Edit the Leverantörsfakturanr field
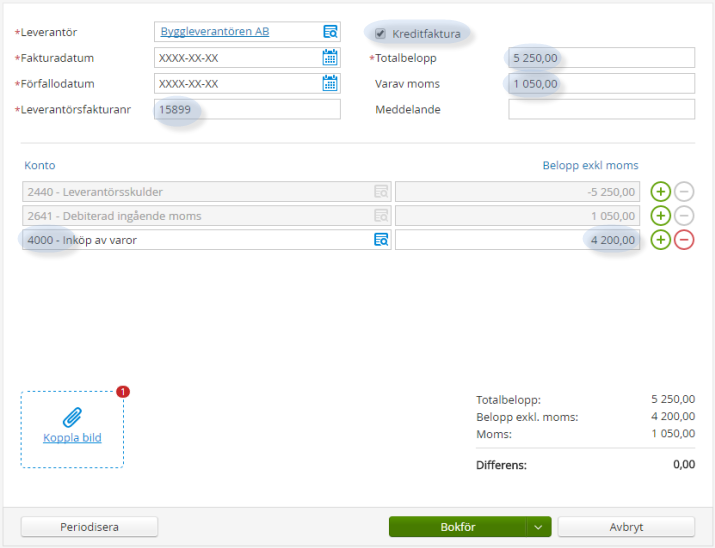 pos(247,110)
